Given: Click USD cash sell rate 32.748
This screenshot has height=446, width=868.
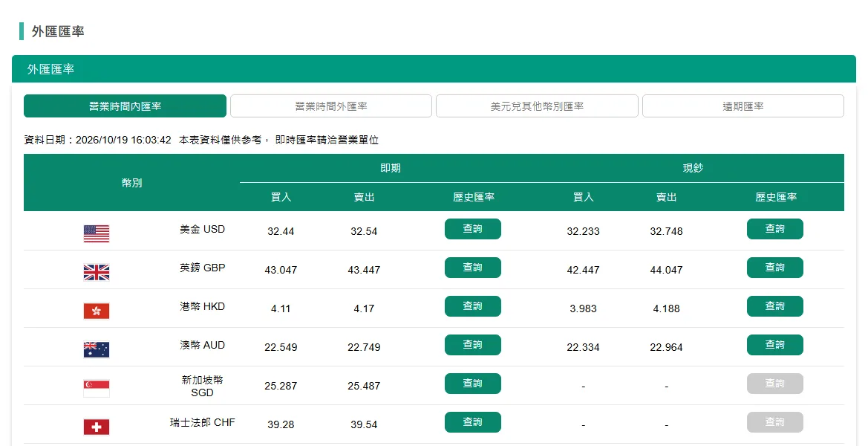Looking at the screenshot, I should (x=666, y=232).
